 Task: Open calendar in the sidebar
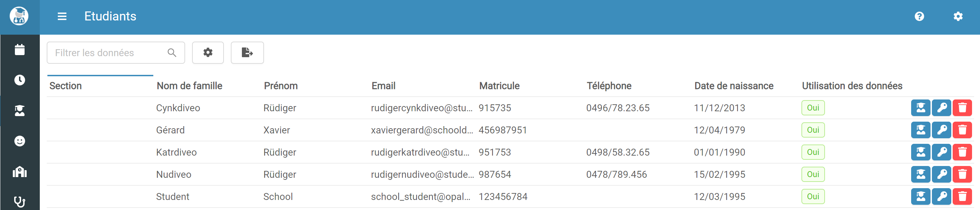20,50
